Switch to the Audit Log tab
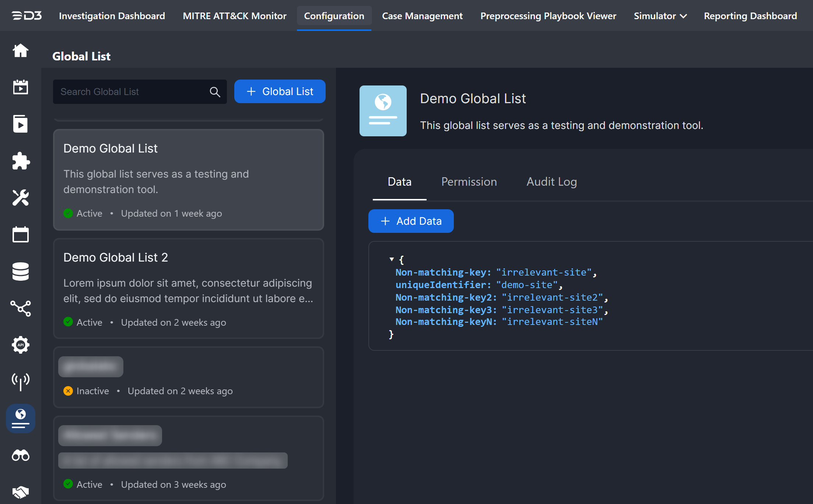Viewport: 813px width, 504px height. 551,182
